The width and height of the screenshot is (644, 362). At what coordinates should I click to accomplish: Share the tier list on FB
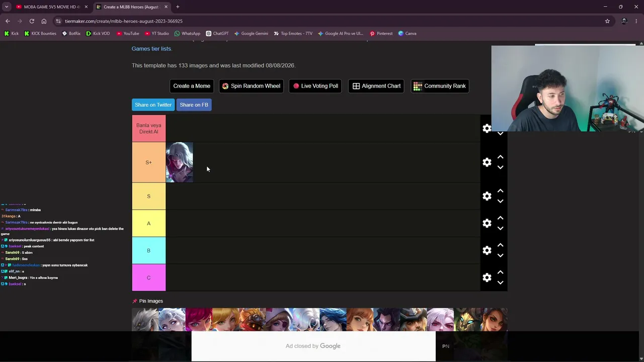[194, 105]
